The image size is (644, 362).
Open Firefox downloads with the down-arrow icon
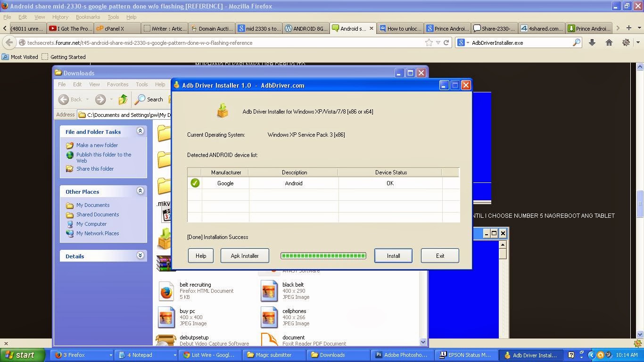tap(591, 42)
